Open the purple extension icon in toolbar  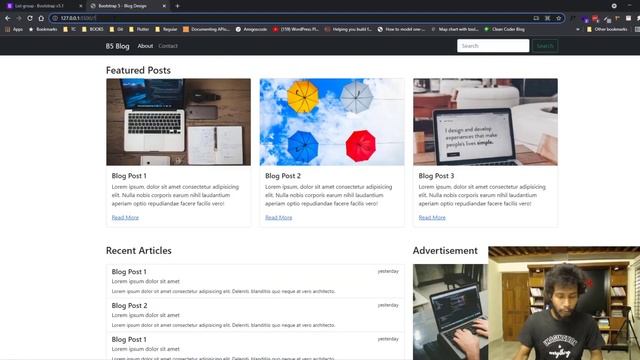(585, 19)
